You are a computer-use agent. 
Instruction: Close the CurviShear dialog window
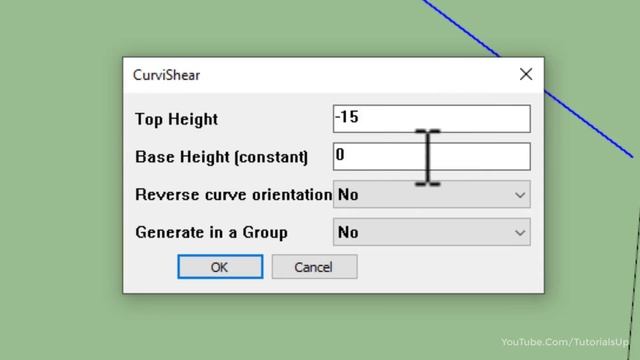(526, 74)
